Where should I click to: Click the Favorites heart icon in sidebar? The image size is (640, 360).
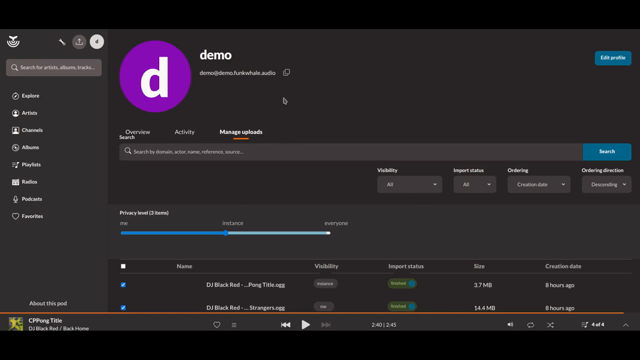(x=16, y=216)
